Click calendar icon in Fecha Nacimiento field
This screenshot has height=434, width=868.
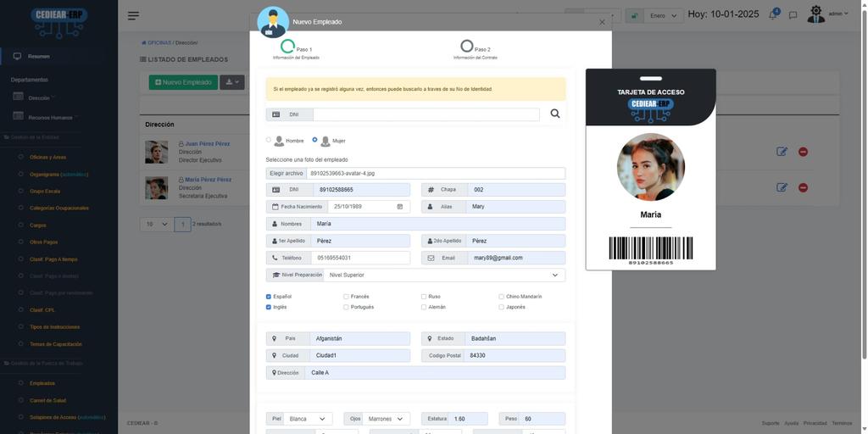(x=400, y=207)
